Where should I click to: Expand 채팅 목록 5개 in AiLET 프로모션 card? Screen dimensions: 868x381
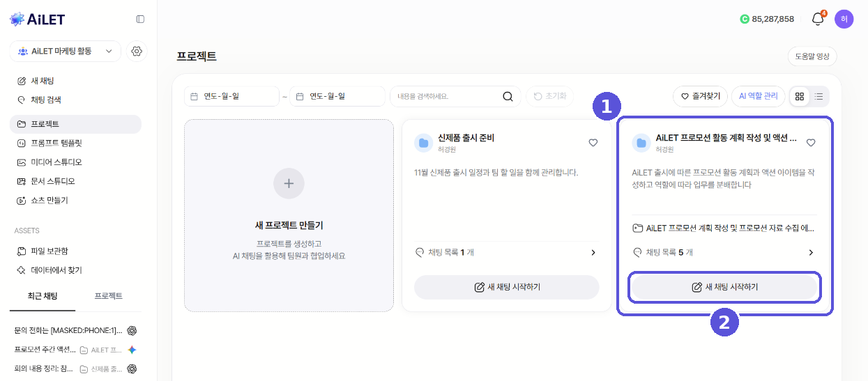click(x=724, y=252)
